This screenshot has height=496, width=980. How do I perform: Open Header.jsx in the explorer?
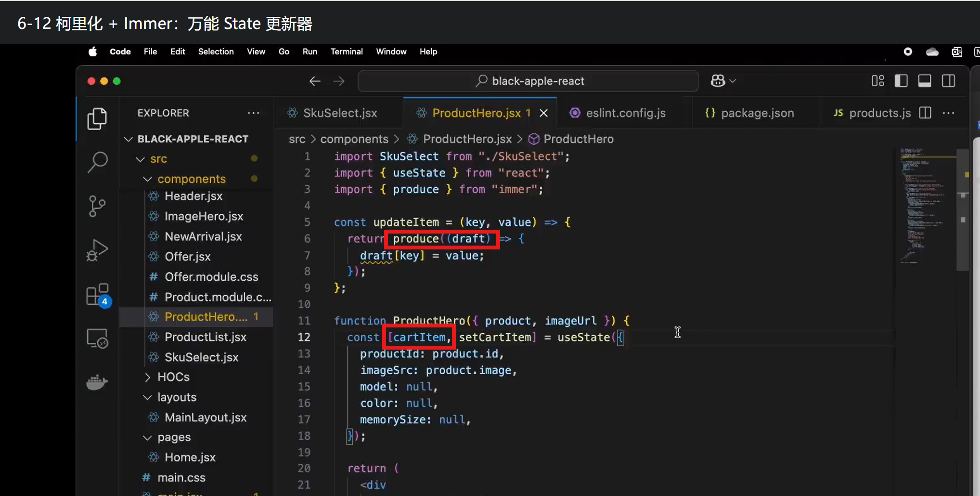pyautogui.click(x=193, y=196)
